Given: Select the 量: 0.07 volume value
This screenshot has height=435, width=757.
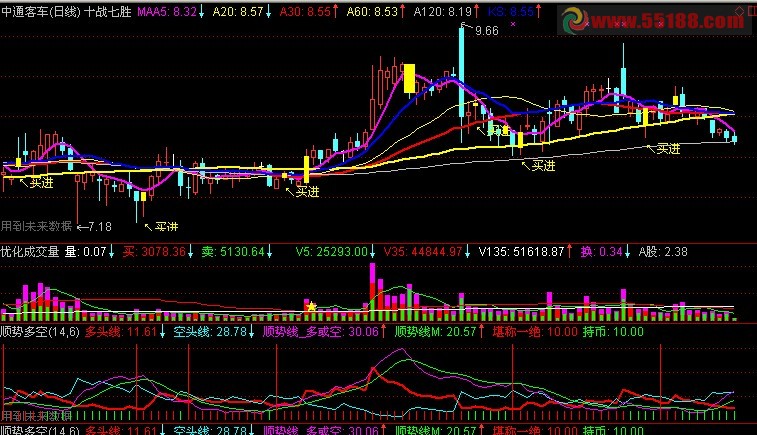Looking at the screenshot, I should pyautogui.click(x=85, y=252).
